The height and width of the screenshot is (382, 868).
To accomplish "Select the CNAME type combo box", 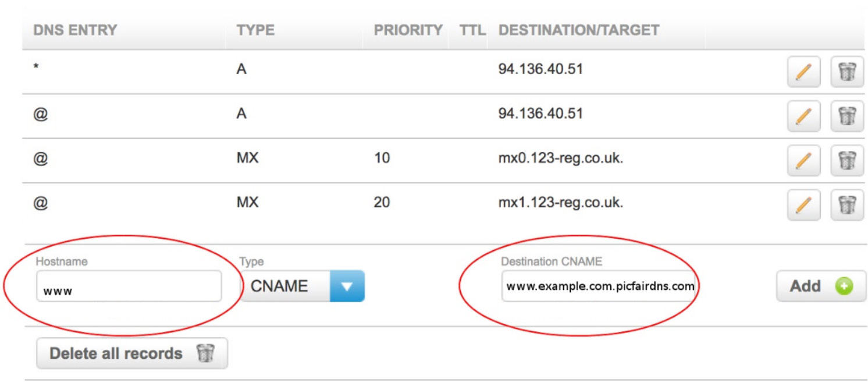I will (303, 286).
